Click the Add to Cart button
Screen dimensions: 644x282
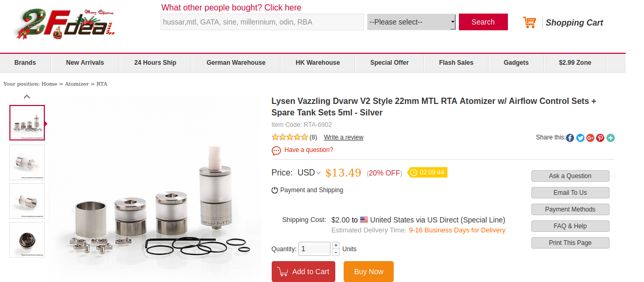click(x=303, y=272)
